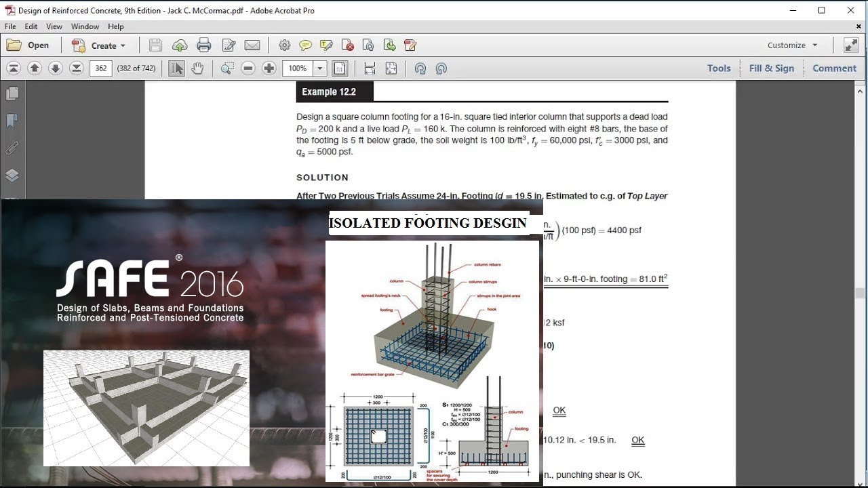Screen dimensions: 868x488
Task: Open the File menu
Action: (10, 26)
